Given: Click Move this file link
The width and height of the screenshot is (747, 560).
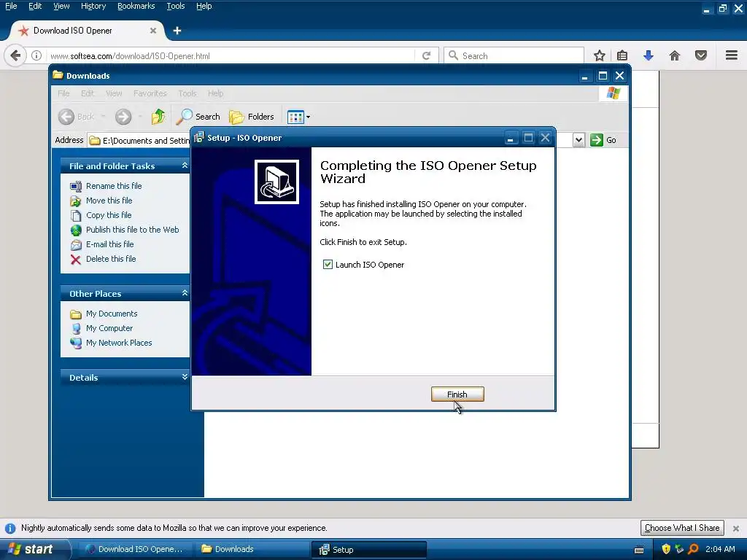Looking at the screenshot, I should [x=109, y=201].
